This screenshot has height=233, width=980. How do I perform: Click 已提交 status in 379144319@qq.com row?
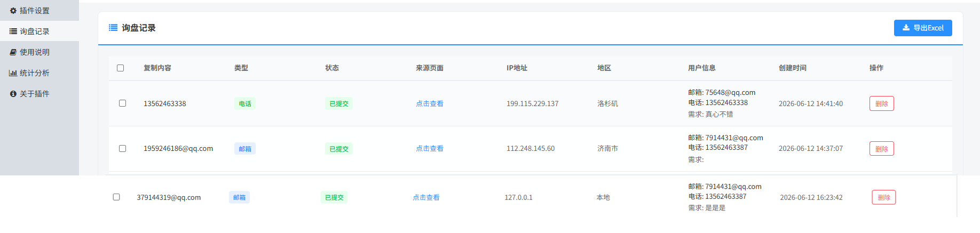(x=334, y=197)
